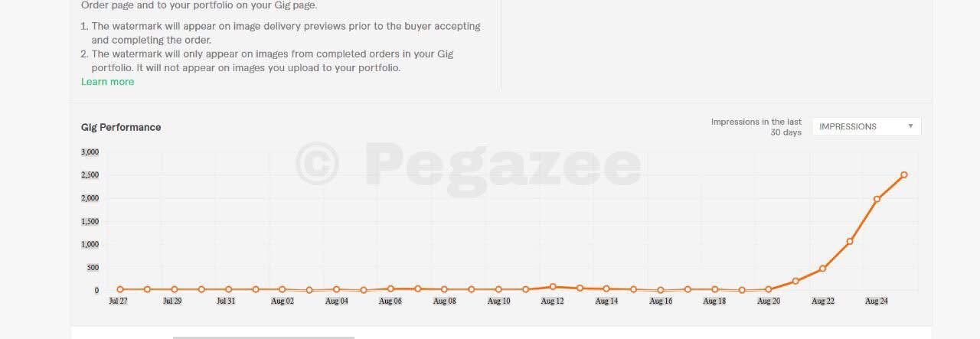Select the first data point at Jul 27

point(120,289)
